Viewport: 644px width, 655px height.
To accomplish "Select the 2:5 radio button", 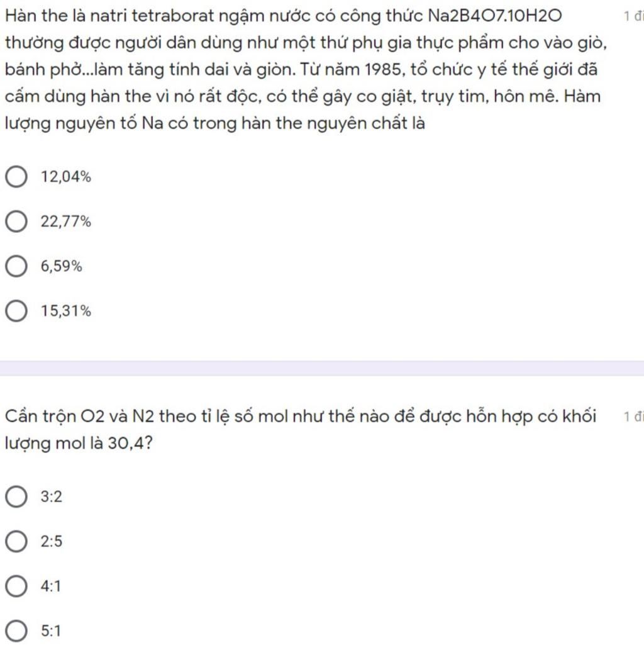I will point(16,541).
